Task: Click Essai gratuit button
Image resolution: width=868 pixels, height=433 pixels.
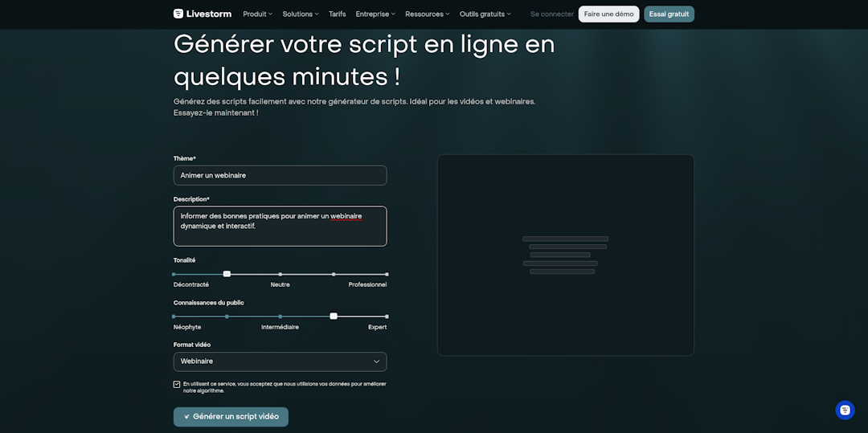Action: (x=669, y=14)
